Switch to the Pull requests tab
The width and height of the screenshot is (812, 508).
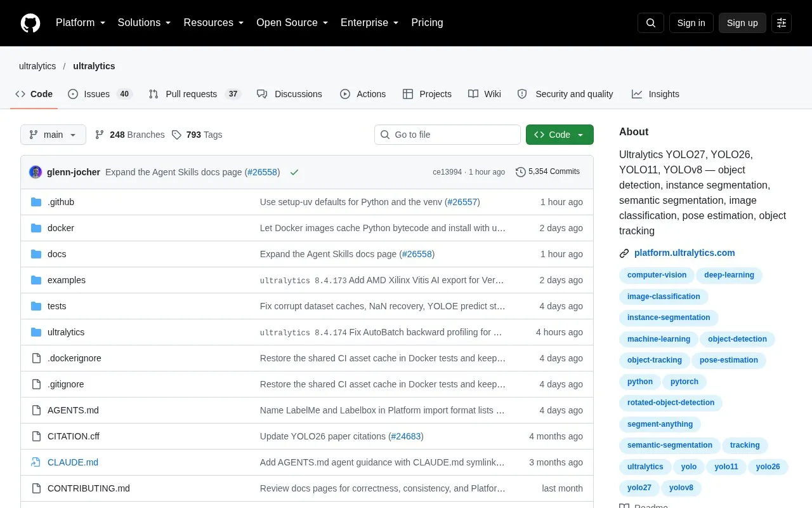tap(195, 94)
